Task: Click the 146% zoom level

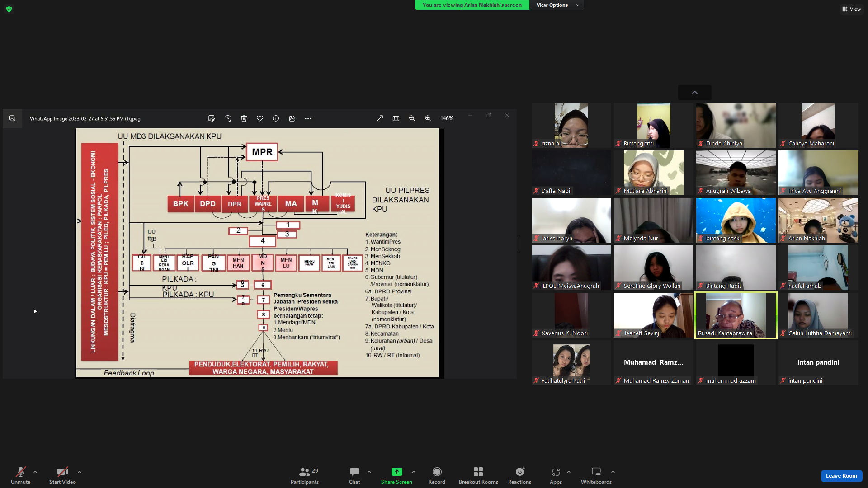Action: tap(447, 118)
